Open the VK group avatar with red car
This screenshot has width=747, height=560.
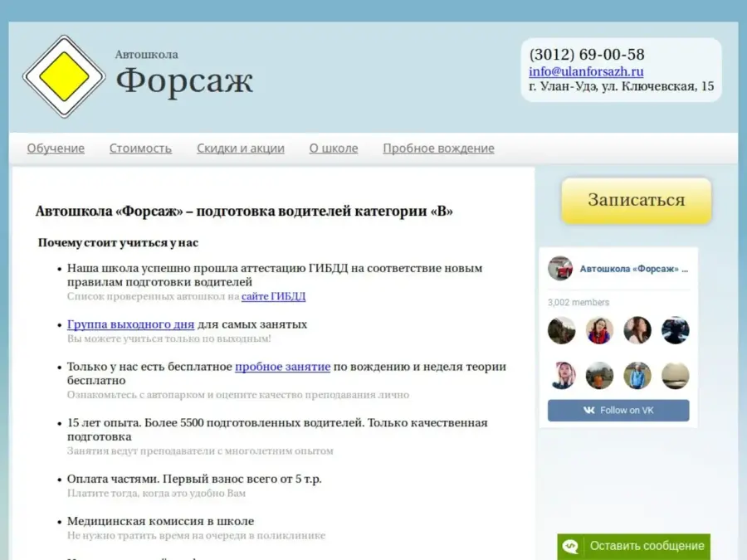click(560, 269)
